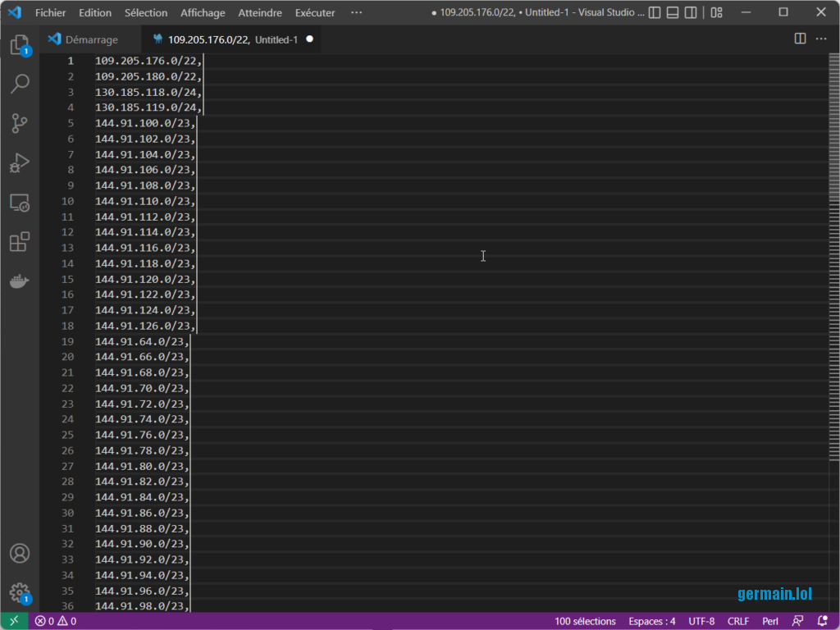Open the Run and Debug view

click(x=20, y=162)
